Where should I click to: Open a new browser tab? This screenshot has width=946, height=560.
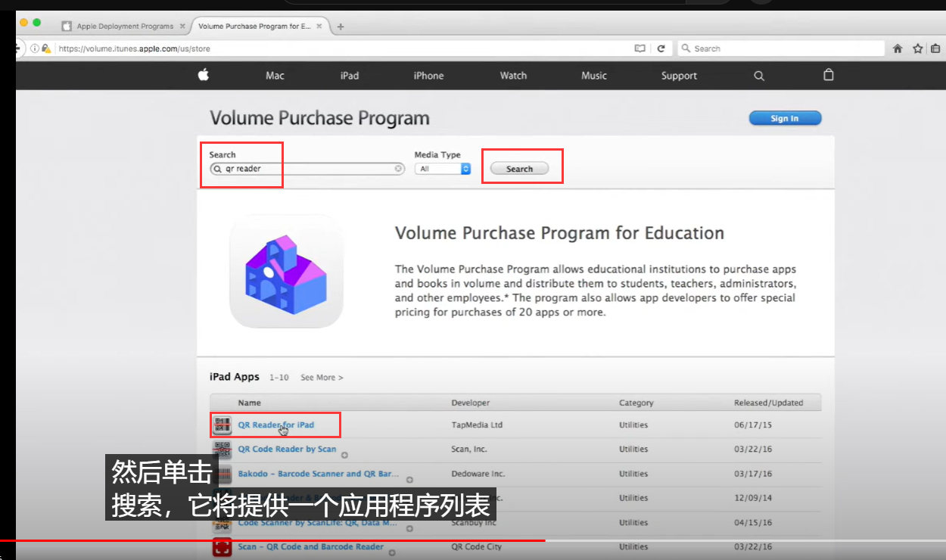click(341, 26)
